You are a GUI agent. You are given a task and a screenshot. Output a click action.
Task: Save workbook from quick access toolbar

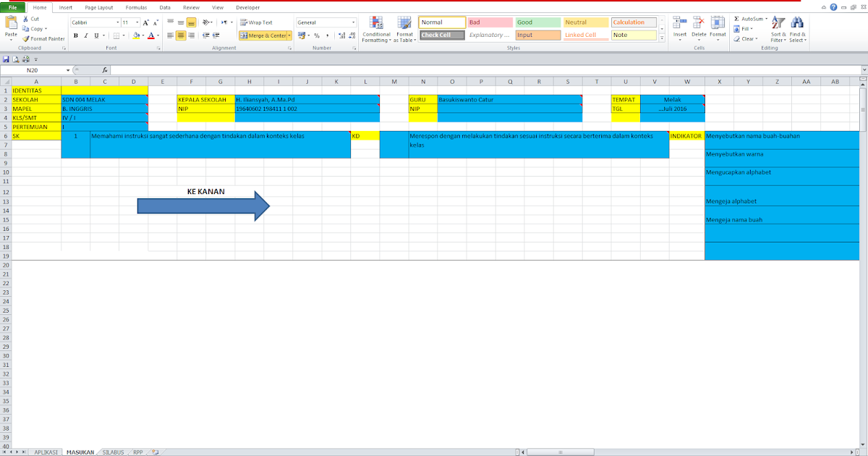pos(7,59)
